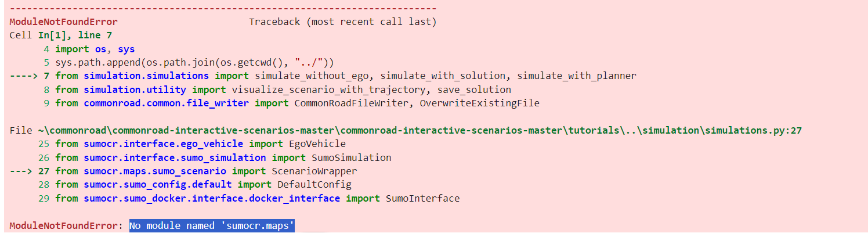Click simulate_with_planner in the import line
Screen dimensions: 868x233
click(577, 76)
